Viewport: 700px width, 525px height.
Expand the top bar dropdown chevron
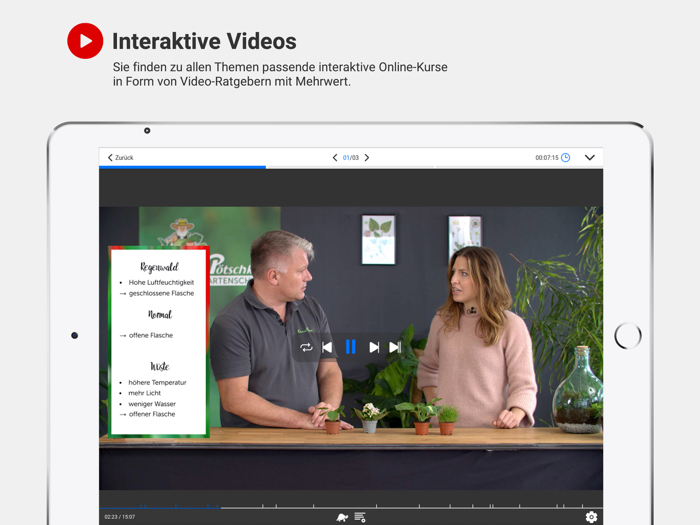click(x=590, y=158)
